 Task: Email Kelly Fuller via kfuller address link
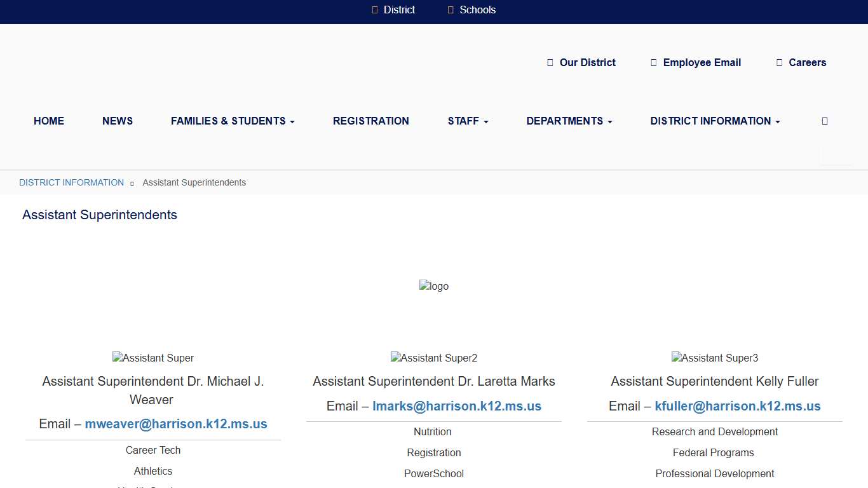click(x=738, y=406)
